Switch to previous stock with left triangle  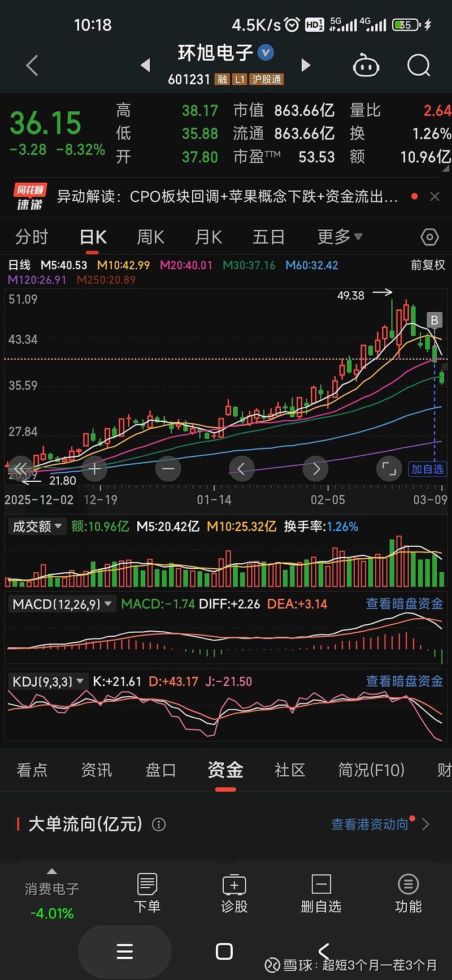click(146, 65)
